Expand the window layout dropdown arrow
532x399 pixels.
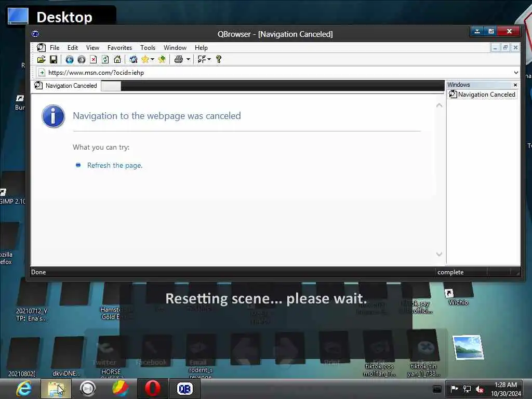(x=209, y=59)
